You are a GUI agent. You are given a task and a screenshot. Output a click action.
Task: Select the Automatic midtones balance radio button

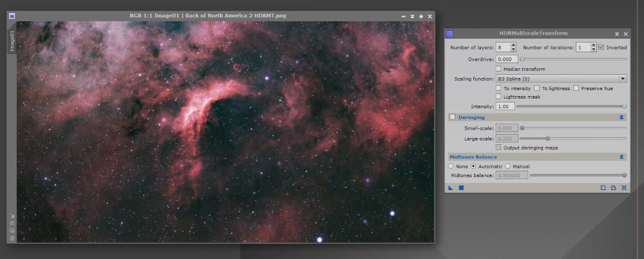pos(473,166)
